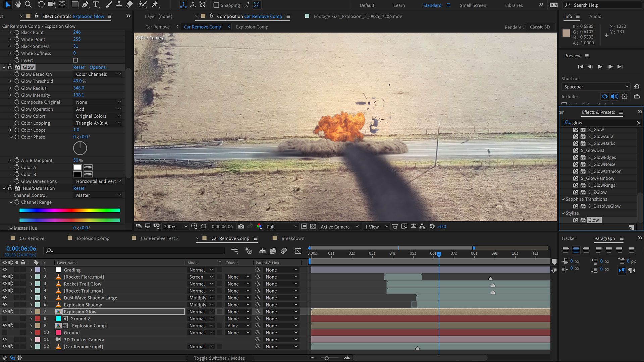The width and height of the screenshot is (644, 362).
Task: Open the Explosion Comp timeline tab
Action: pos(93,238)
